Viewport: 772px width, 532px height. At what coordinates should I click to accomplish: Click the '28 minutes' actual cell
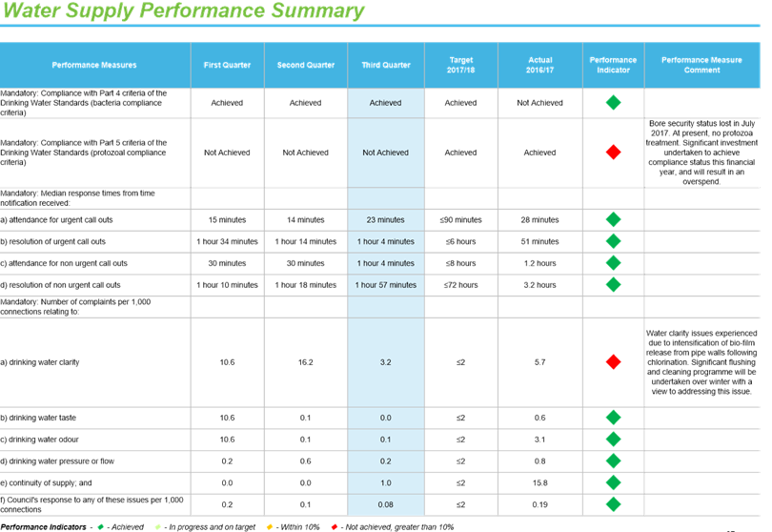[540, 219]
